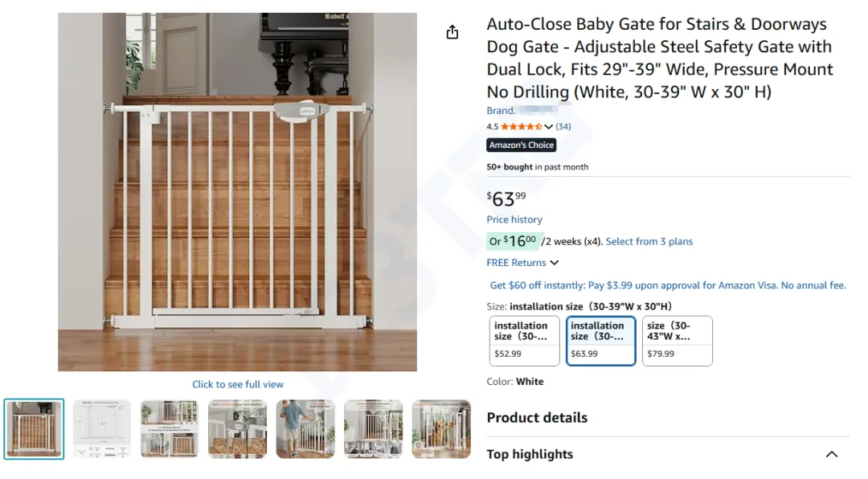
Task: Choose the $79.99 size 30-43"W option
Action: pyautogui.click(x=677, y=341)
